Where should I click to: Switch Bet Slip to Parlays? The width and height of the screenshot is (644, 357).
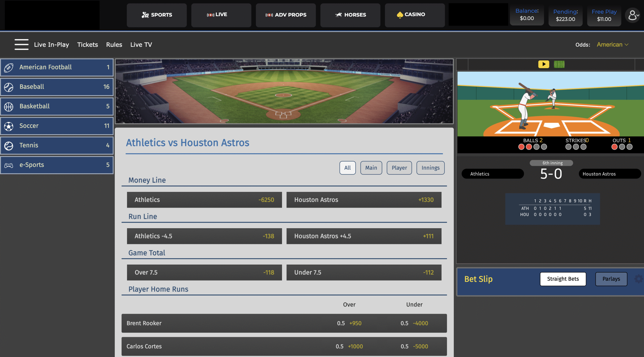point(611,279)
